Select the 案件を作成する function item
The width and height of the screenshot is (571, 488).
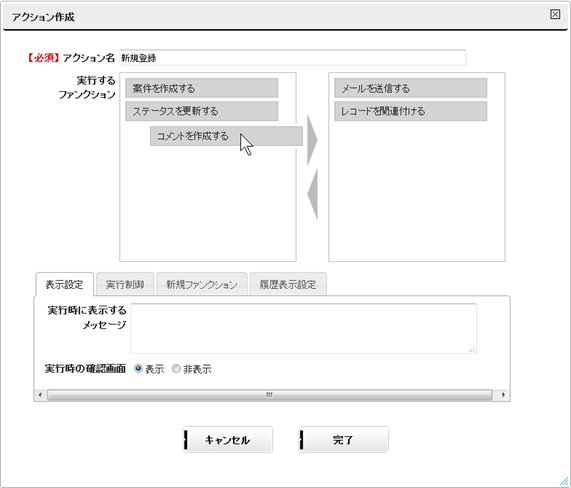click(x=201, y=88)
